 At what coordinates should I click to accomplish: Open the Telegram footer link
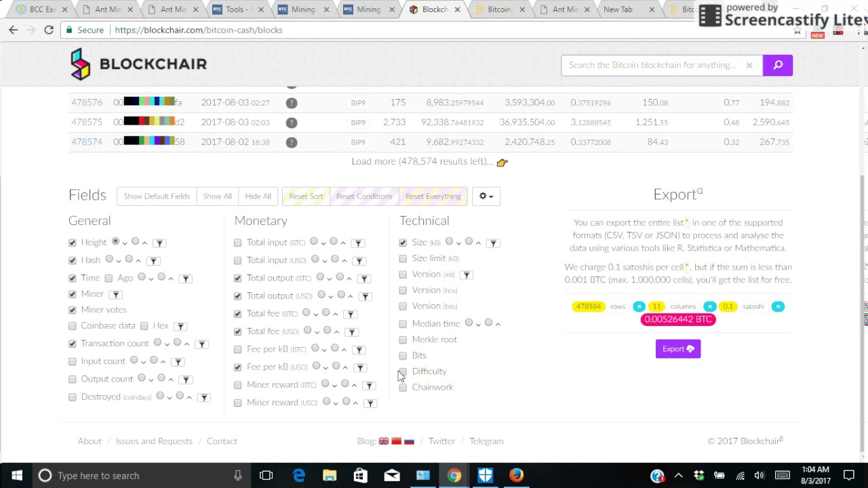point(486,441)
